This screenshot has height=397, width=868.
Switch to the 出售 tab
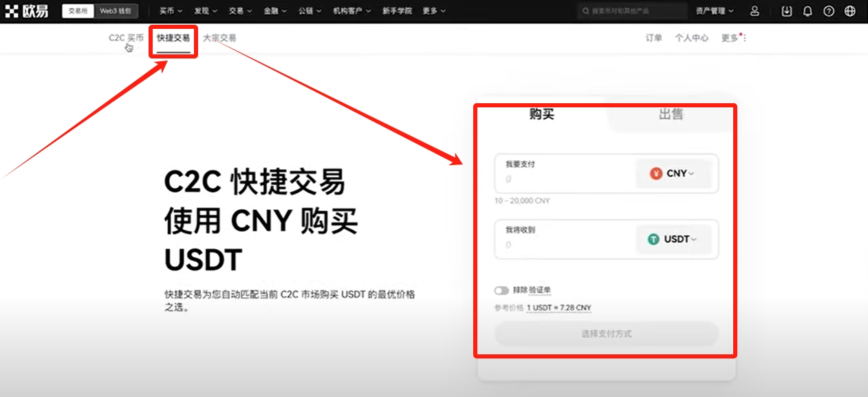click(x=671, y=114)
